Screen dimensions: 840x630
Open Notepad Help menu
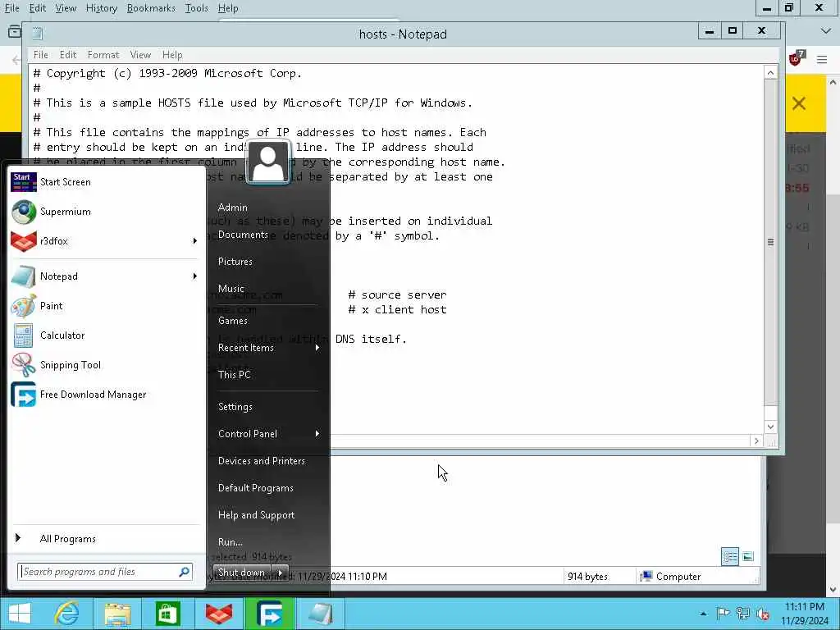(x=172, y=55)
